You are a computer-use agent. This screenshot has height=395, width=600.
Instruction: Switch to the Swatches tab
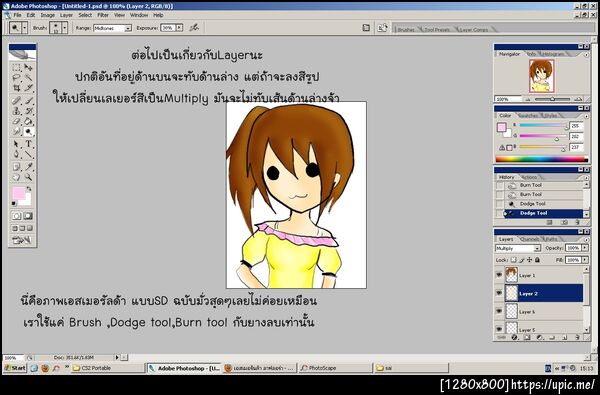[x=528, y=116]
